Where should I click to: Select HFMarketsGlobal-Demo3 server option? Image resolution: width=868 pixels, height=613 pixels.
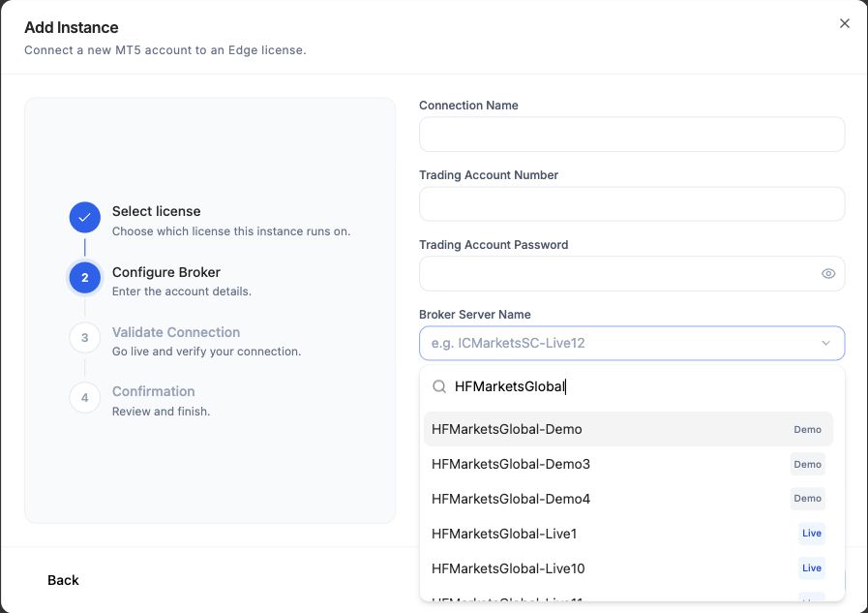pos(628,464)
